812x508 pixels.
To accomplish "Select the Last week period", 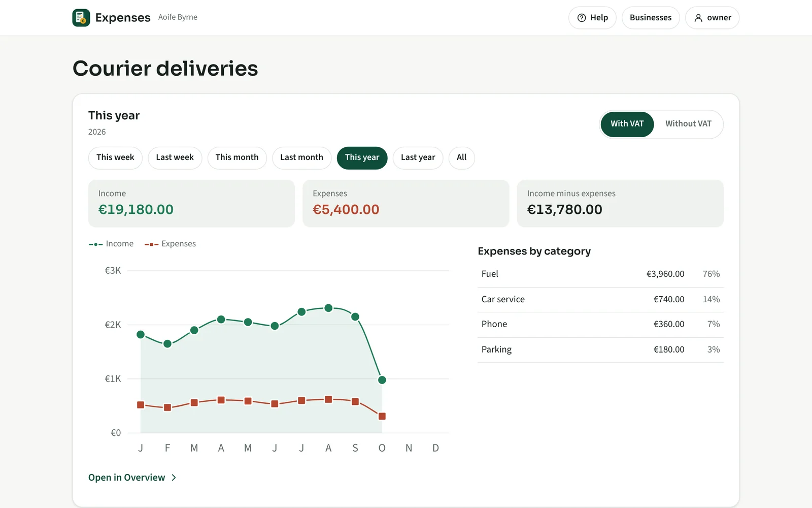I will tap(175, 157).
